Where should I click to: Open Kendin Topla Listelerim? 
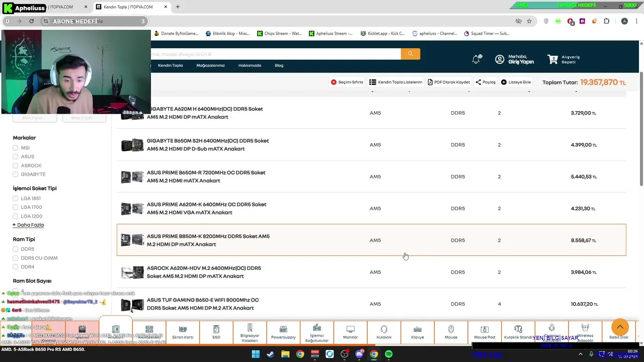point(395,82)
